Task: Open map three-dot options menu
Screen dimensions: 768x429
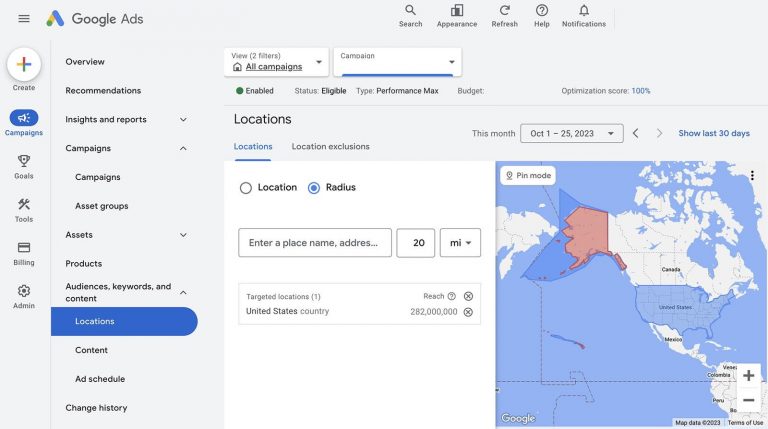Action: point(752,175)
